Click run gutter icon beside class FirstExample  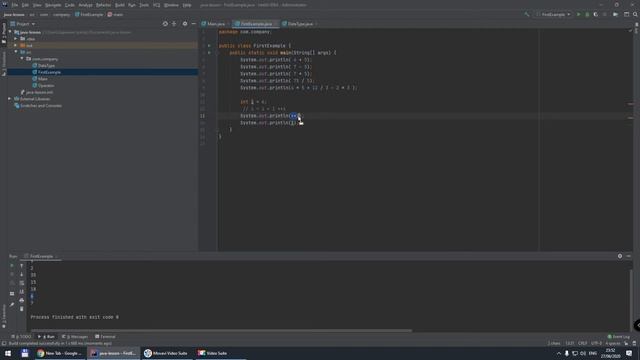[x=209, y=46]
